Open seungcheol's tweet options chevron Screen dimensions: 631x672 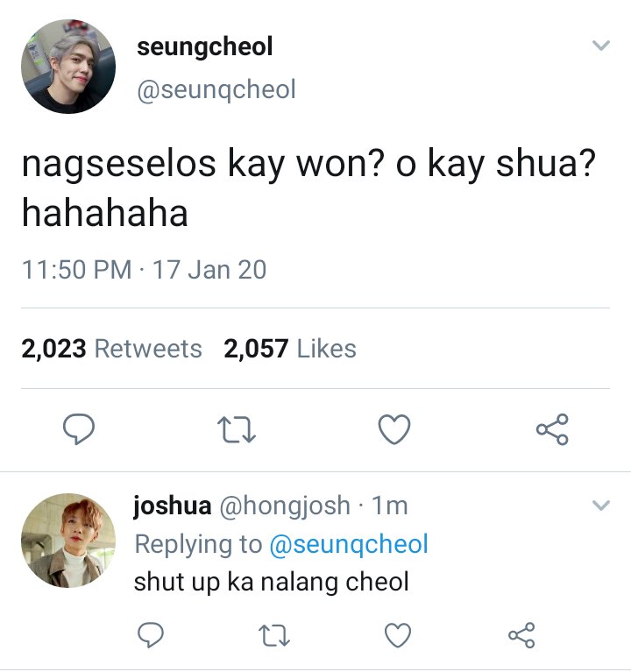click(x=600, y=45)
